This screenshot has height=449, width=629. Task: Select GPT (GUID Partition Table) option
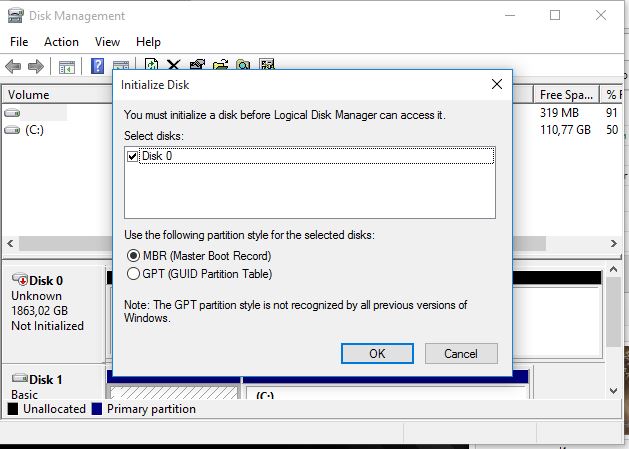(133, 273)
